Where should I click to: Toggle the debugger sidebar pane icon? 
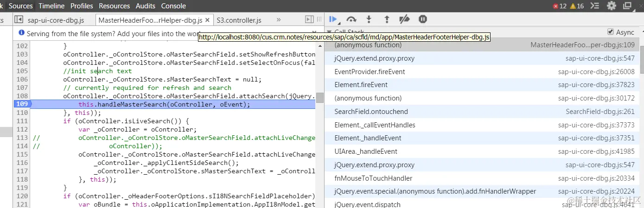pos(309,19)
